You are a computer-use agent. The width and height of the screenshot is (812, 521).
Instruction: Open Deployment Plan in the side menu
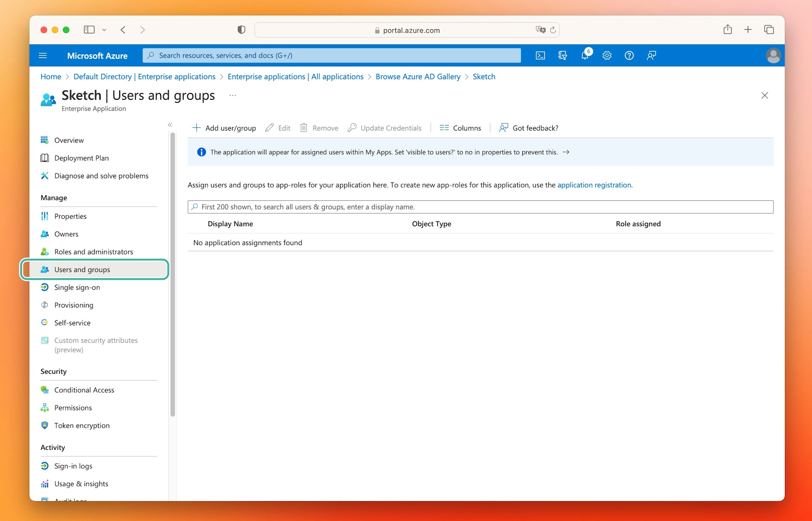pos(82,158)
